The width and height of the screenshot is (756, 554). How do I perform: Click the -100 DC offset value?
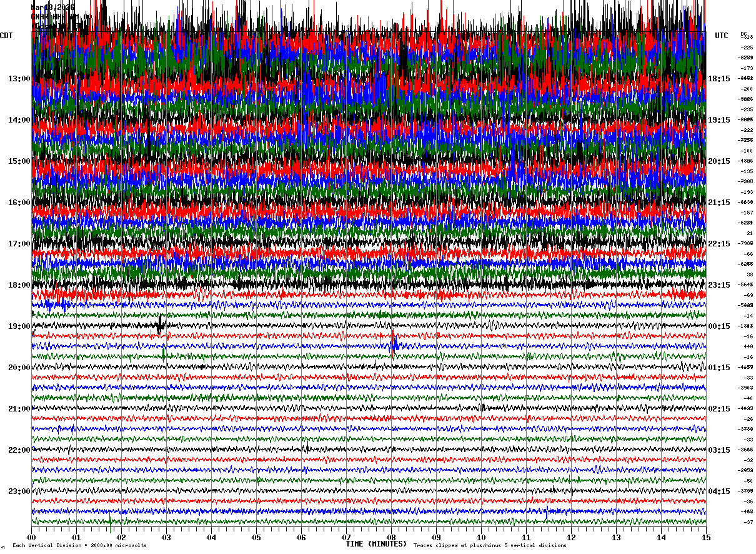(x=747, y=151)
